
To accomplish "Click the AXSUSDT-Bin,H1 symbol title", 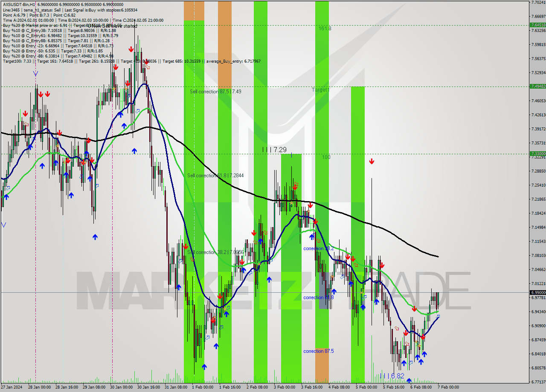I will 19,4.
